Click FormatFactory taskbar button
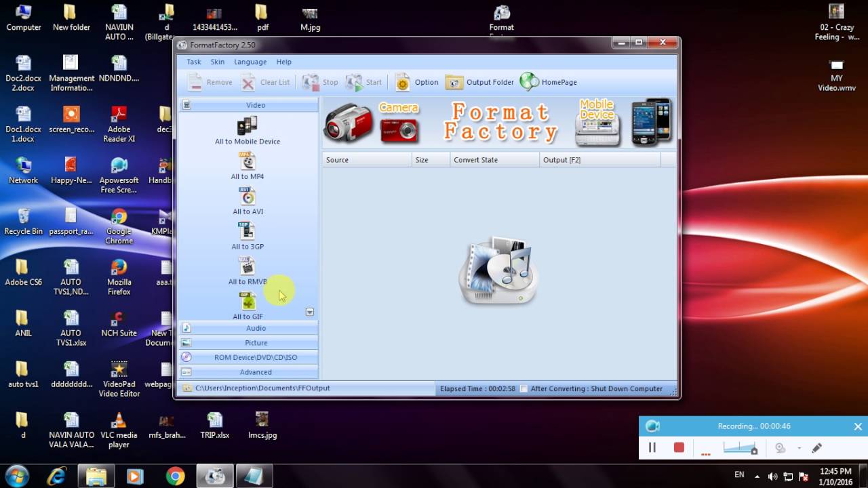This screenshot has height=488, width=868. click(216, 476)
